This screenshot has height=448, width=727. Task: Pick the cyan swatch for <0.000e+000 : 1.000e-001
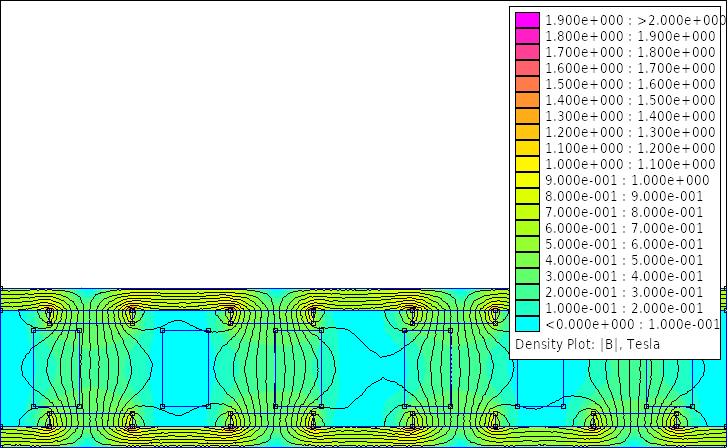527,324
